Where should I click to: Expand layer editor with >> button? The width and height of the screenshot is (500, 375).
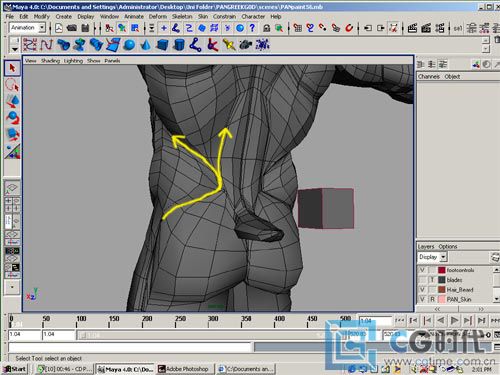click(x=480, y=309)
